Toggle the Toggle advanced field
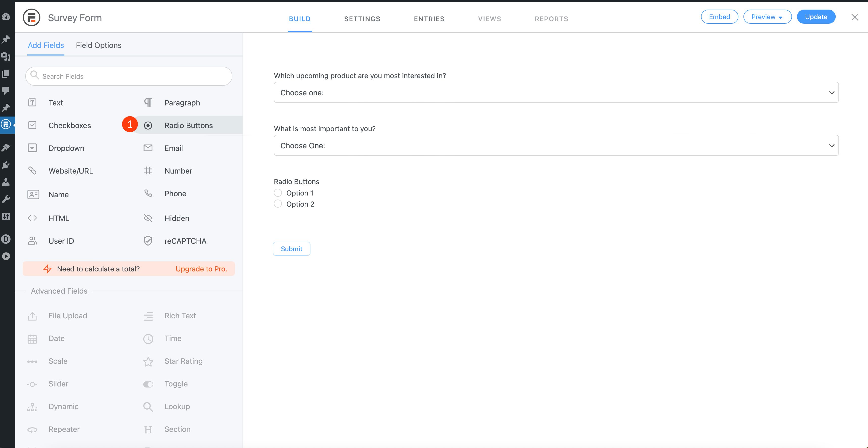Image resolution: width=868 pixels, height=448 pixels. [176, 383]
